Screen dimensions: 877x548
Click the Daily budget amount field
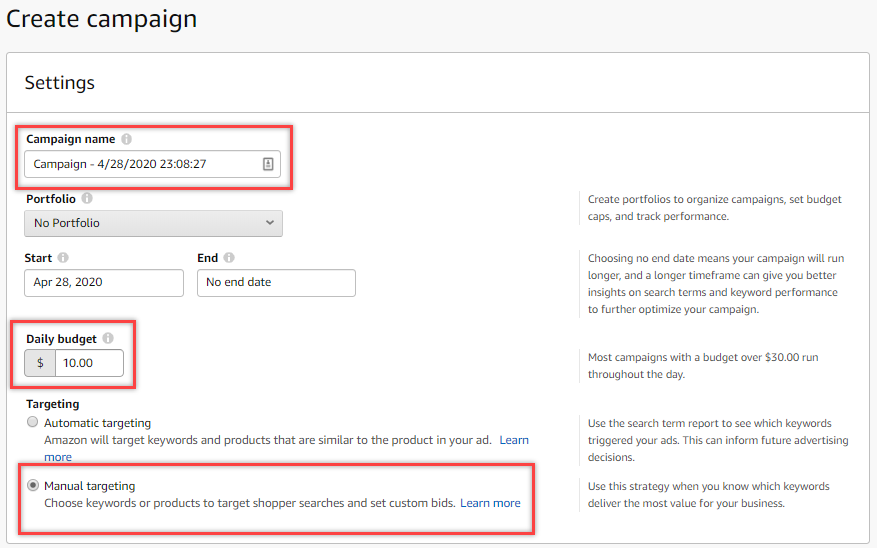(x=89, y=363)
